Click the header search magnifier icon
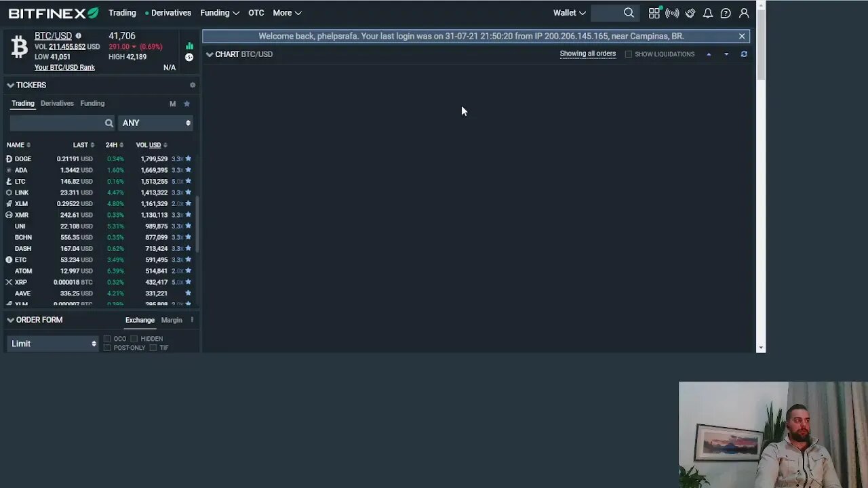The width and height of the screenshot is (868, 488). click(629, 13)
